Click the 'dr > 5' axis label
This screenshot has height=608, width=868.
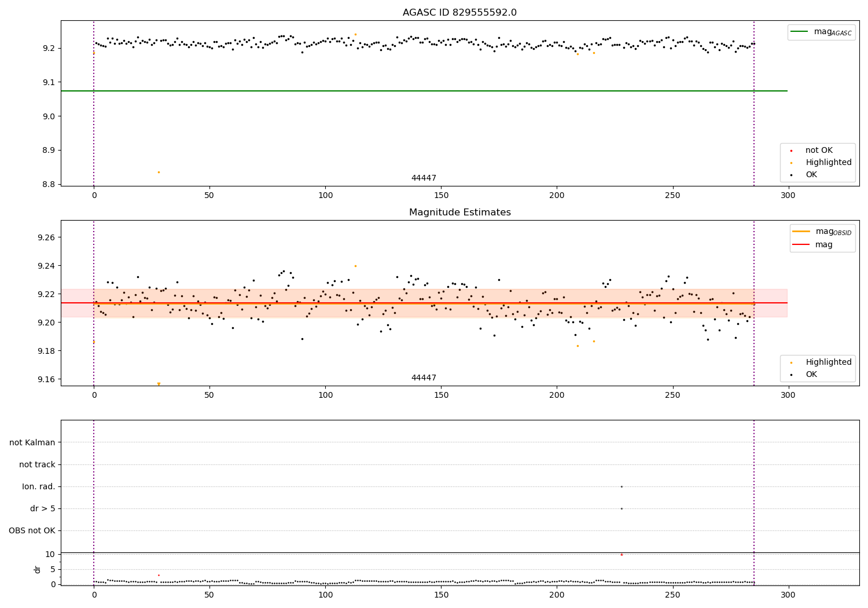43,509
